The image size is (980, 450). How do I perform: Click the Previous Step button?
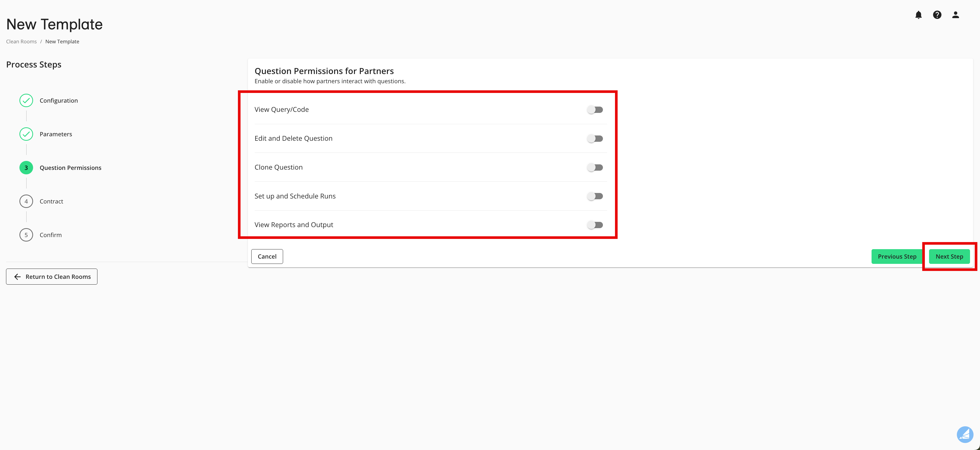(x=897, y=257)
